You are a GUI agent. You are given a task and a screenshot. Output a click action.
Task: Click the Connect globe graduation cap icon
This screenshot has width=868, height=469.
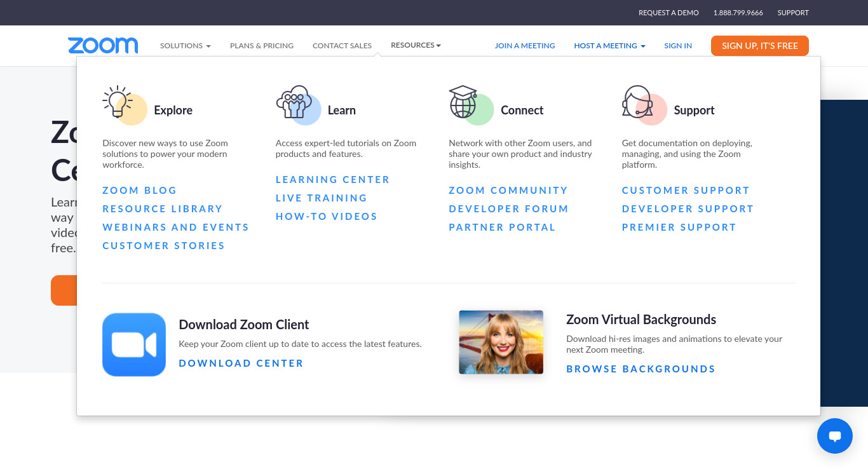(463, 102)
